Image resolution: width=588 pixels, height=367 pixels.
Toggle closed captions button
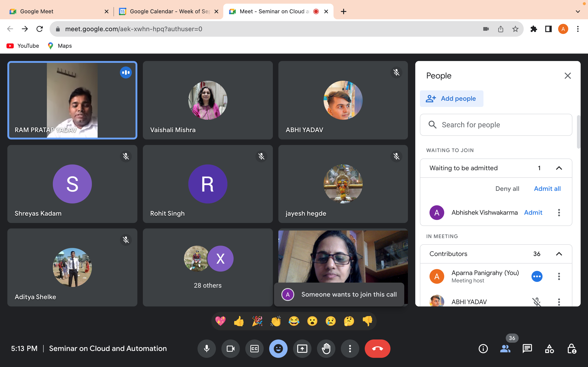point(254,349)
